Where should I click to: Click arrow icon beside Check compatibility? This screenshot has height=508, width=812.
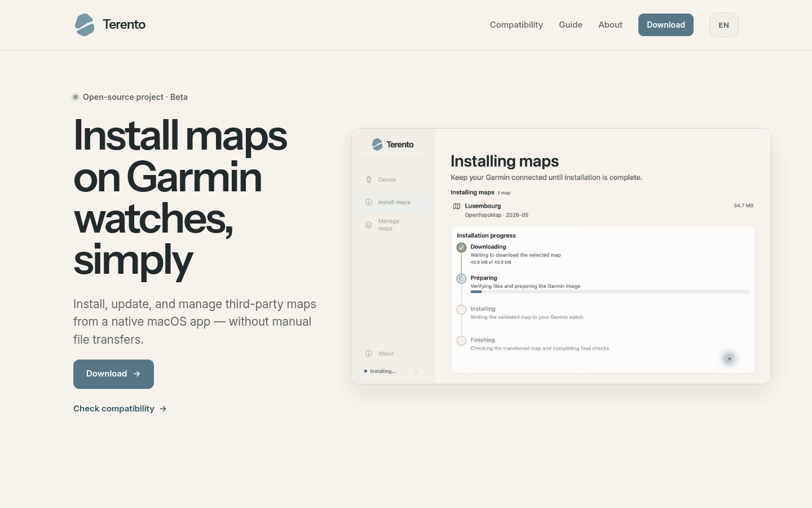[163, 409]
